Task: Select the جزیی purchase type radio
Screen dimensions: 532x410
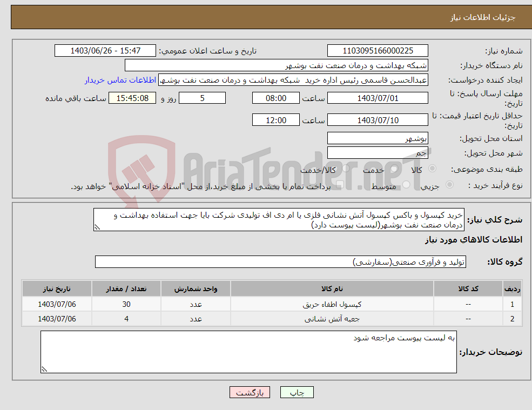Action: [x=449, y=185]
